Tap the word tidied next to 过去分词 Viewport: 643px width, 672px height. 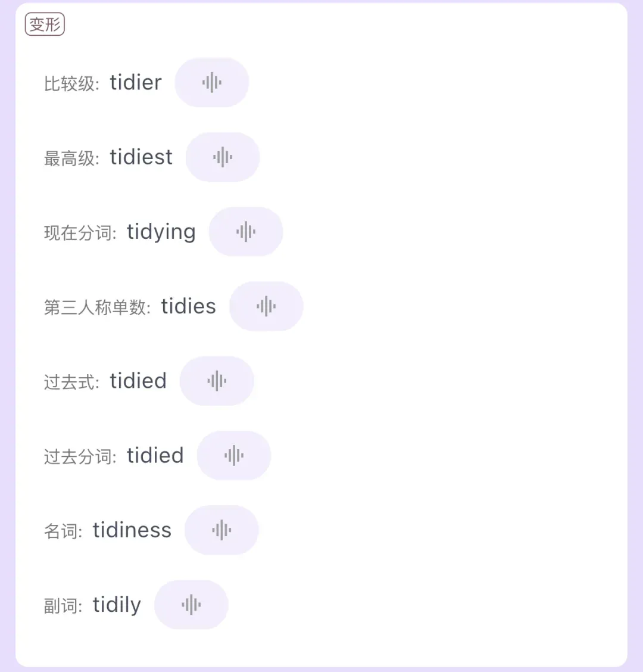155,455
